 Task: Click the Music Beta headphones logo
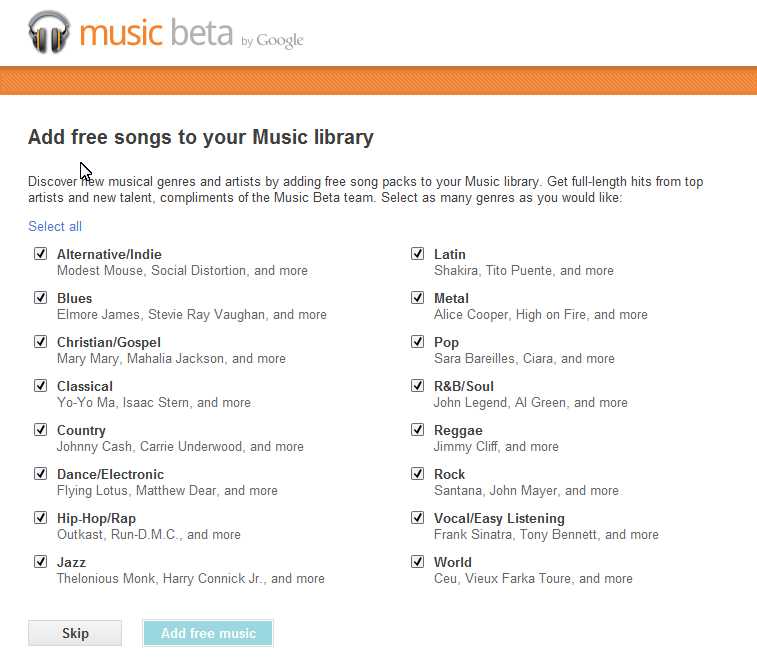click(x=50, y=33)
